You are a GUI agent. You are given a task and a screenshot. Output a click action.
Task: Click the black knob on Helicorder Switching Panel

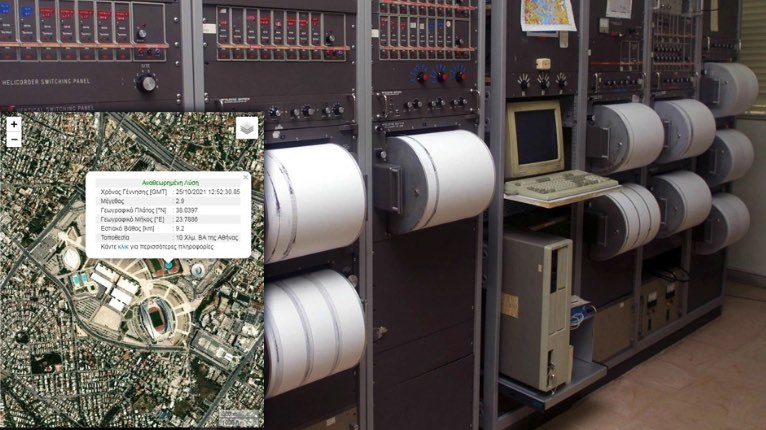(x=147, y=83)
